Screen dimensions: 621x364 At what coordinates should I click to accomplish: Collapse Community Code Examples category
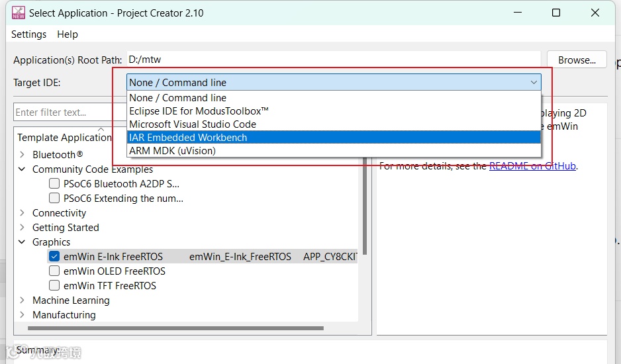point(23,169)
